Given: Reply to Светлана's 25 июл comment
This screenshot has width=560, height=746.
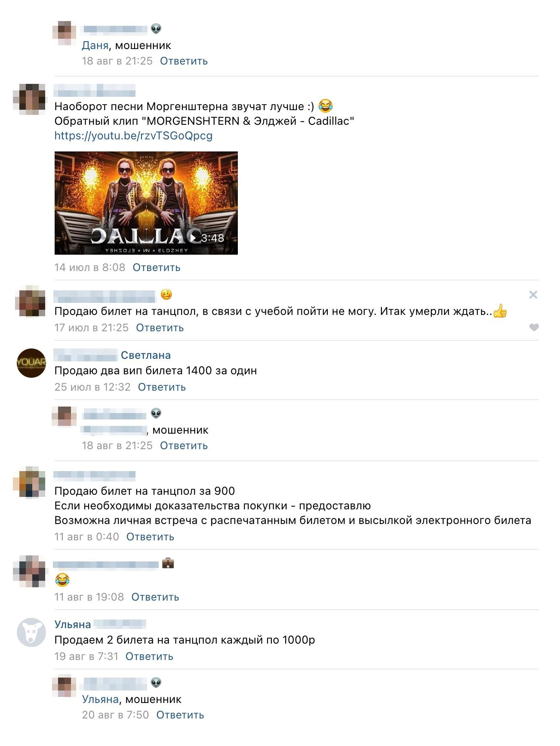Looking at the screenshot, I should 162,387.
